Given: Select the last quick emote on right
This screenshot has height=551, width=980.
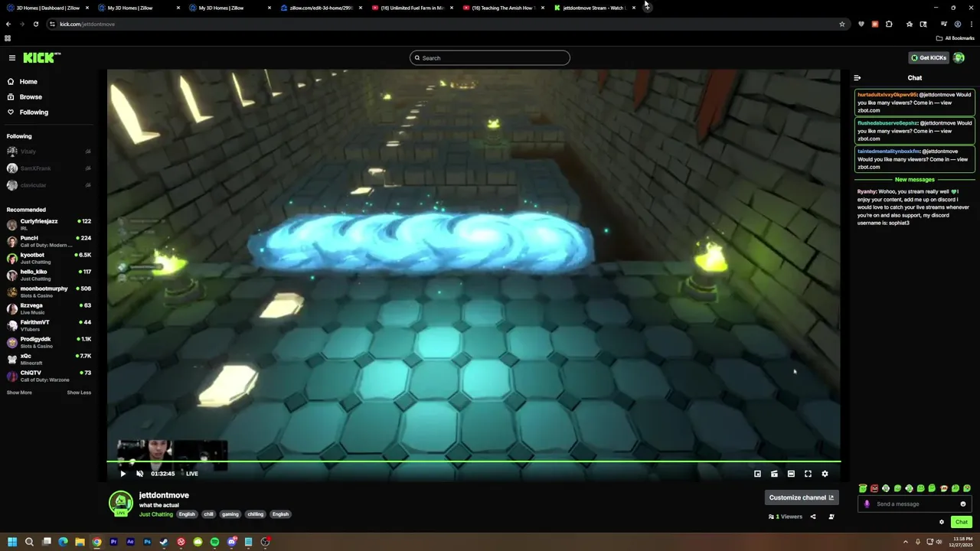Looking at the screenshot, I should pos(967,488).
